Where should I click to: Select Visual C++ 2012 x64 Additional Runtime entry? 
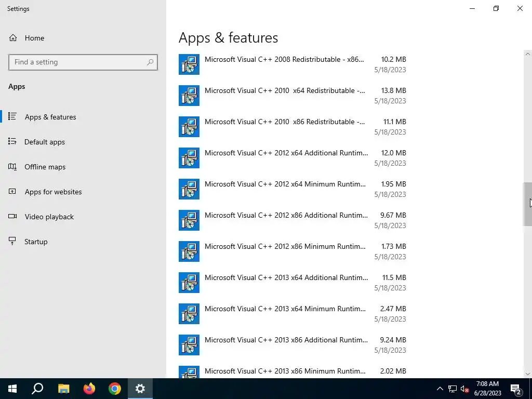[292, 158]
